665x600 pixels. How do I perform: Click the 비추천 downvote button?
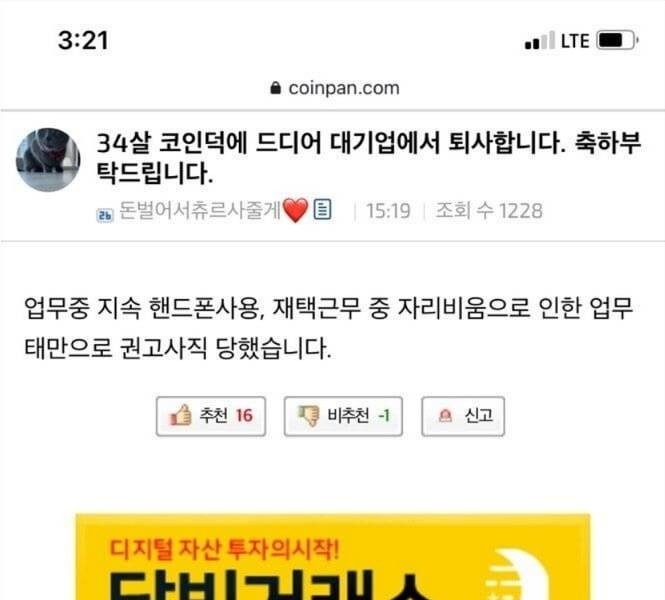click(x=343, y=416)
